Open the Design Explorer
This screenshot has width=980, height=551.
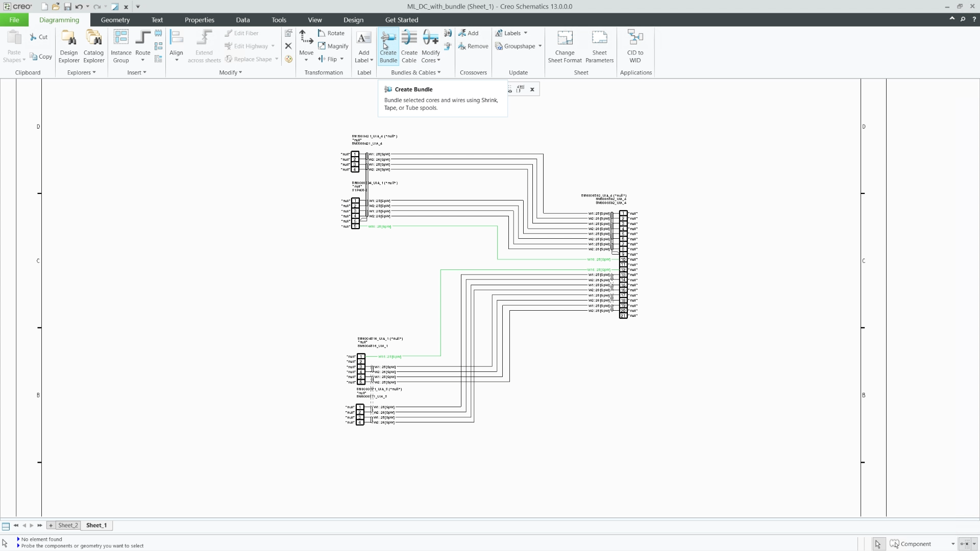click(x=69, y=46)
